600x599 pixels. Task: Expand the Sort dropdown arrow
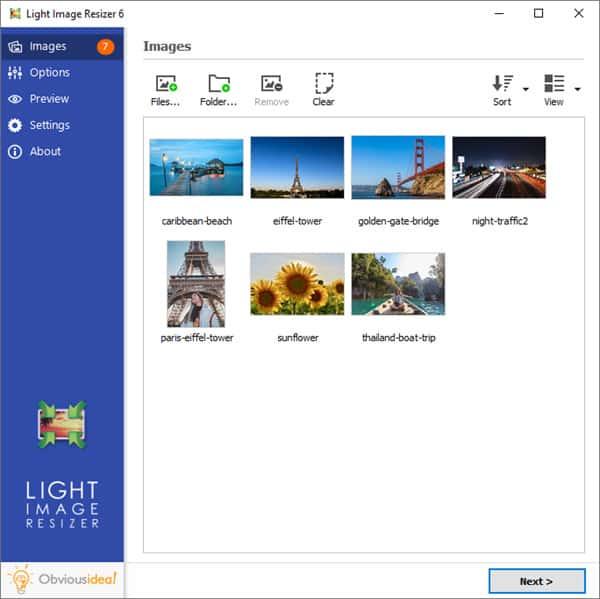click(526, 89)
